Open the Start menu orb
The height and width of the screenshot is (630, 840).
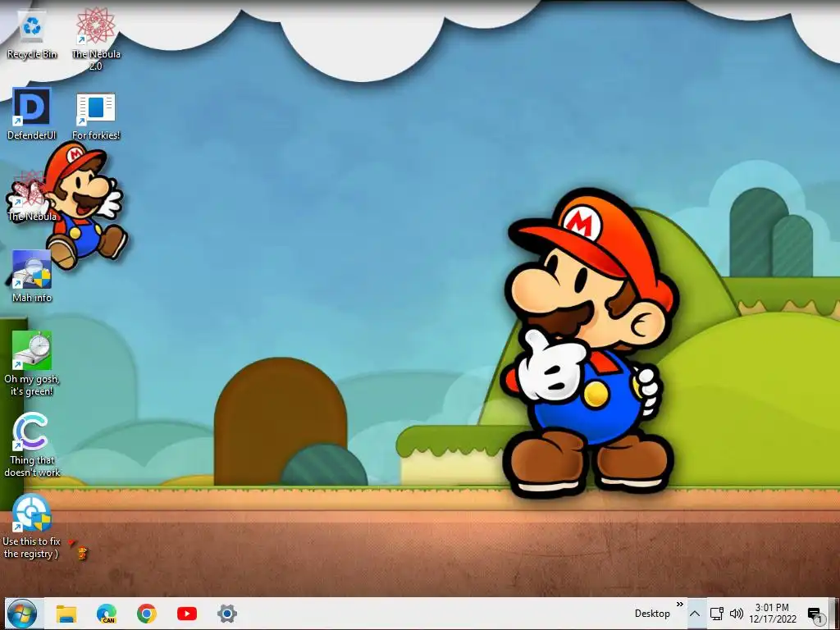(22, 614)
